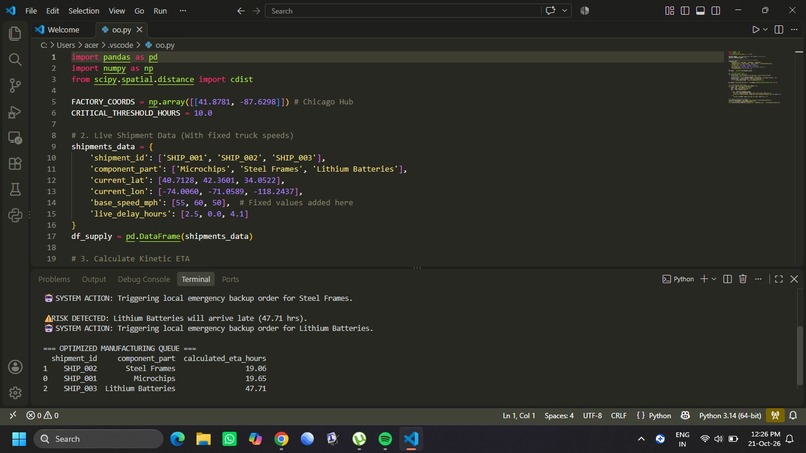Screen dimensions: 806x453
Task: Open the Run and Debug view
Action: pyautogui.click(x=15, y=112)
